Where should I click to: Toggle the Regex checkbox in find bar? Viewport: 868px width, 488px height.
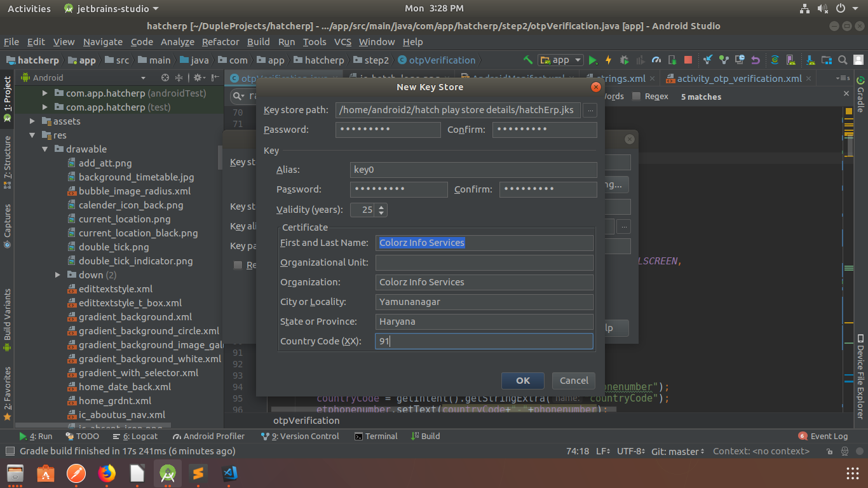click(637, 97)
